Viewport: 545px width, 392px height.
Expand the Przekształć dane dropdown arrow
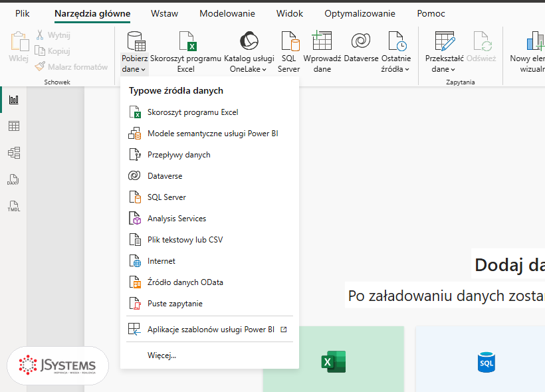coord(453,70)
